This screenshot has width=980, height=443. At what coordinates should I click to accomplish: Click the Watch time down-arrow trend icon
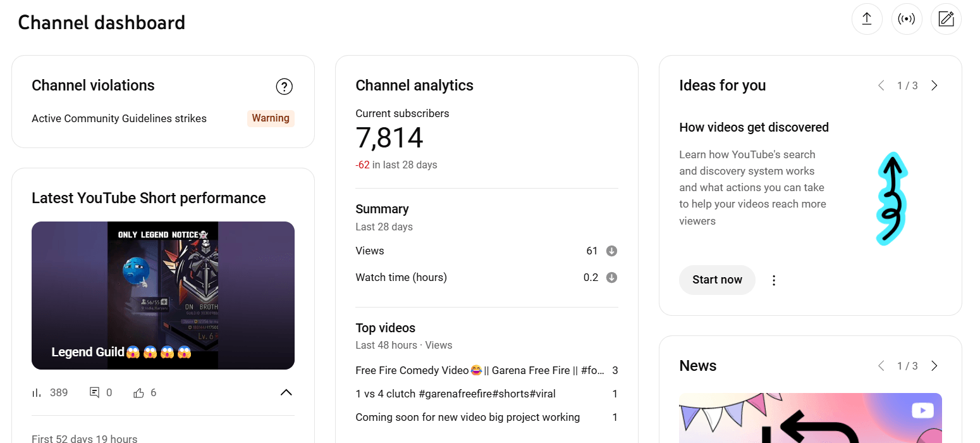611,278
